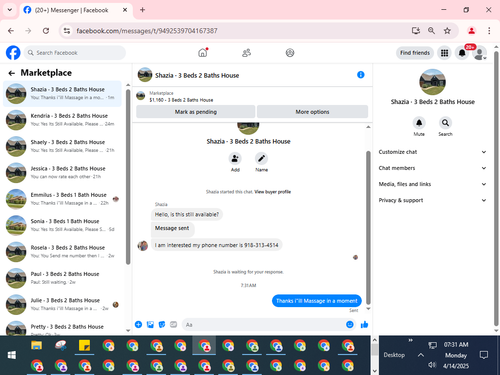
Task: Click the volume icon in system tray
Action: point(432,365)
